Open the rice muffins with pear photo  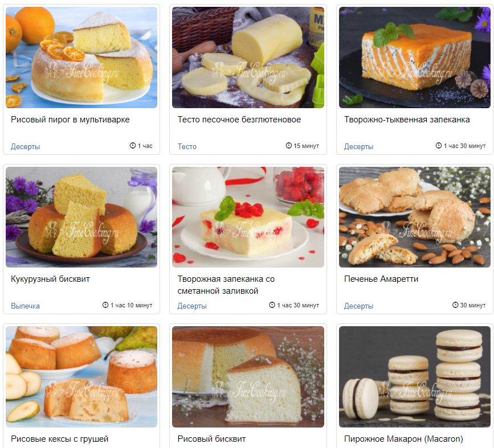(81, 376)
